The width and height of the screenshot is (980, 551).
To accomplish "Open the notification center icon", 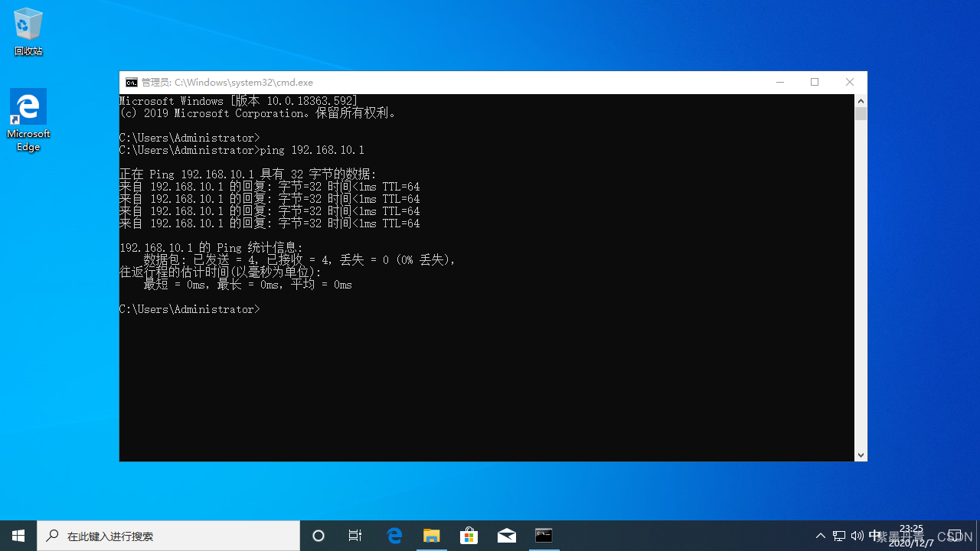I will pos(955,536).
